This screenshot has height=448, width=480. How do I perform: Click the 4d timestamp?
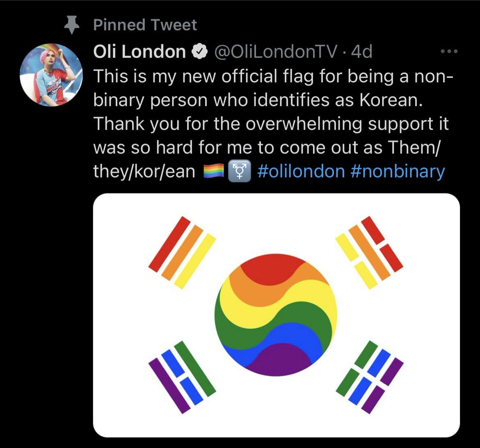pos(362,52)
